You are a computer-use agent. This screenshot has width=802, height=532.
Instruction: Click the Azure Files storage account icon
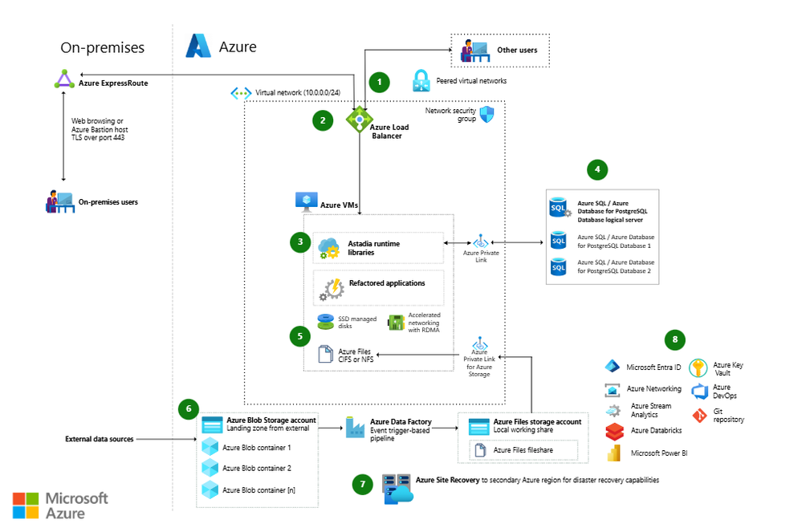(x=479, y=427)
